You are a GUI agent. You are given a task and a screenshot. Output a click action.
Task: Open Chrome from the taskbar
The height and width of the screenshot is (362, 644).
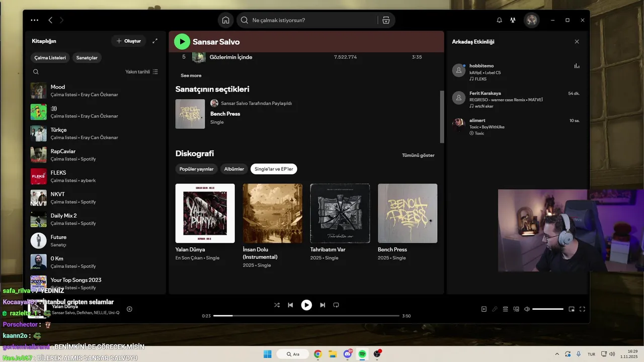(317, 354)
